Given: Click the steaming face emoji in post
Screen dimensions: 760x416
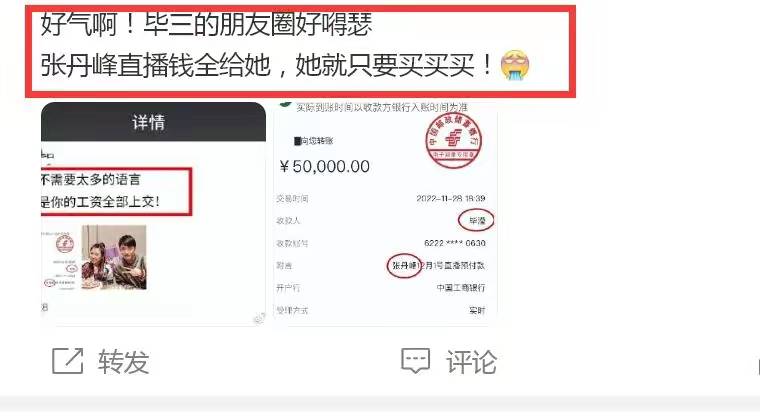Looking at the screenshot, I should tap(515, 65).
